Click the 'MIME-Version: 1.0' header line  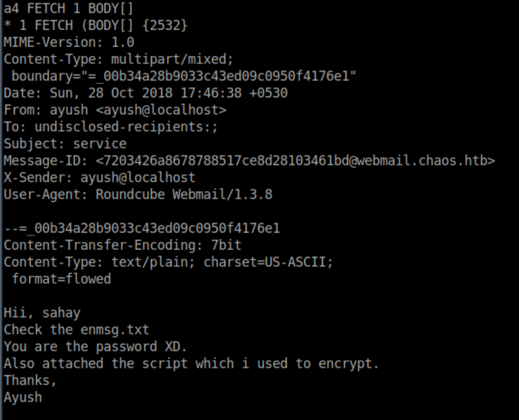[x=69, y=42]
